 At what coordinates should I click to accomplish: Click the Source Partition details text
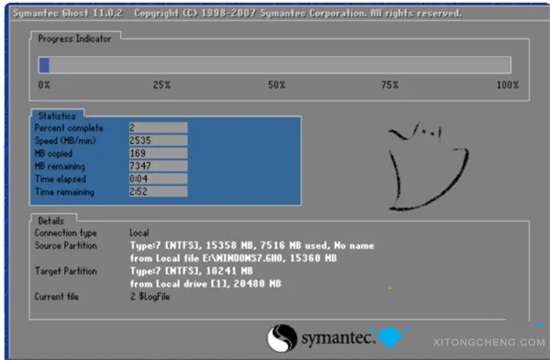[x=252, y=252]
